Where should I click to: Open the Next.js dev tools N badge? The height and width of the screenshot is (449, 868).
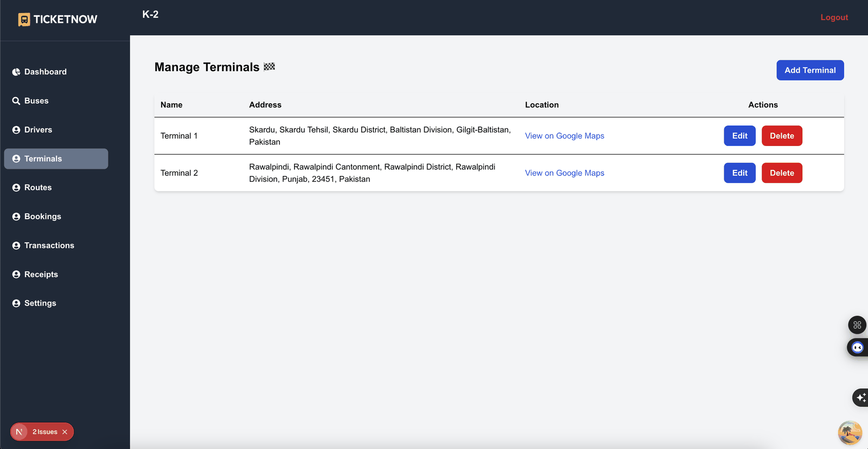(19, 432)
